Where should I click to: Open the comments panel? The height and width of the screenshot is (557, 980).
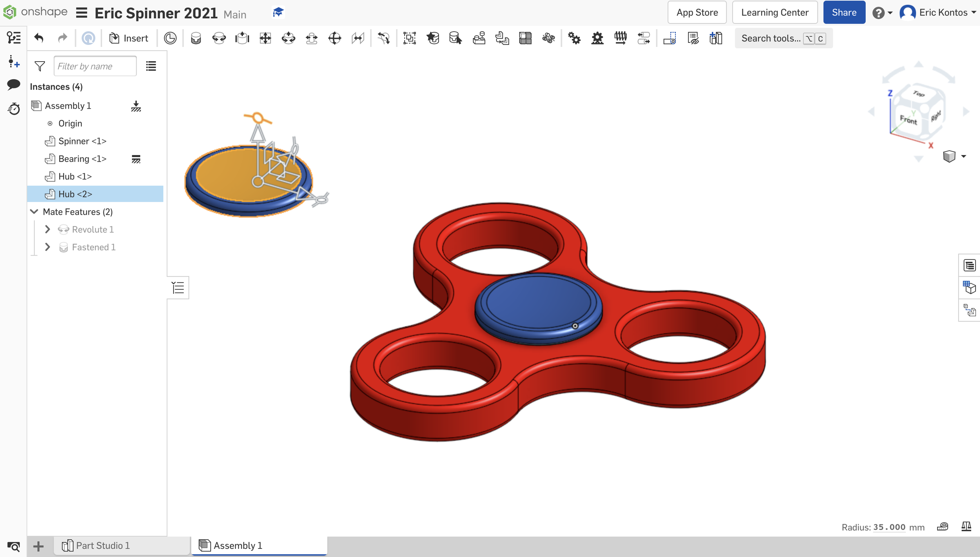coord(13,84)
